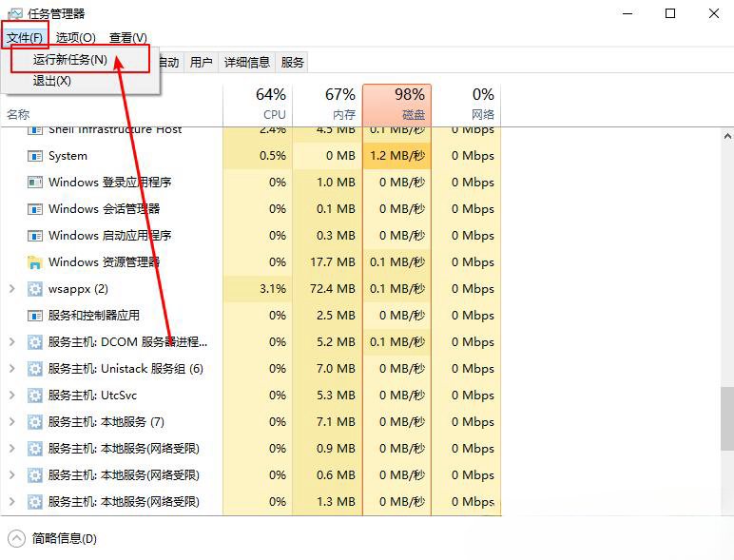Click the 本地服务 (7) gear icon

pyautogui.click(x=34, y=422)
